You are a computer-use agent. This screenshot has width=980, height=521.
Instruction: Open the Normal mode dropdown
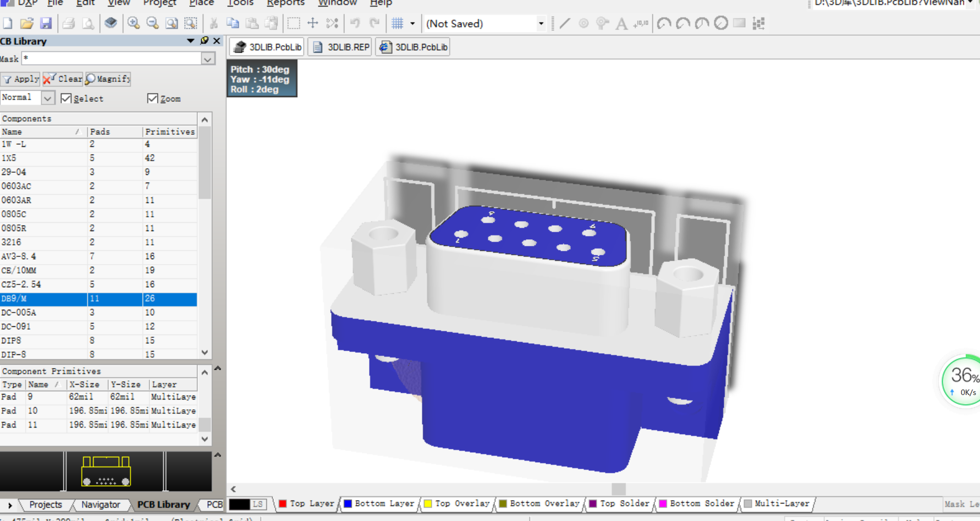point(48,98)
